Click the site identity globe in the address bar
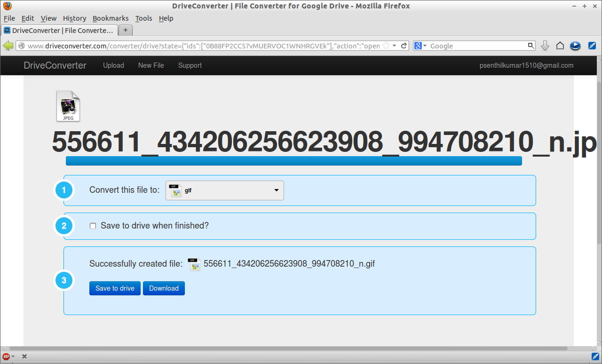 point(21,46)
